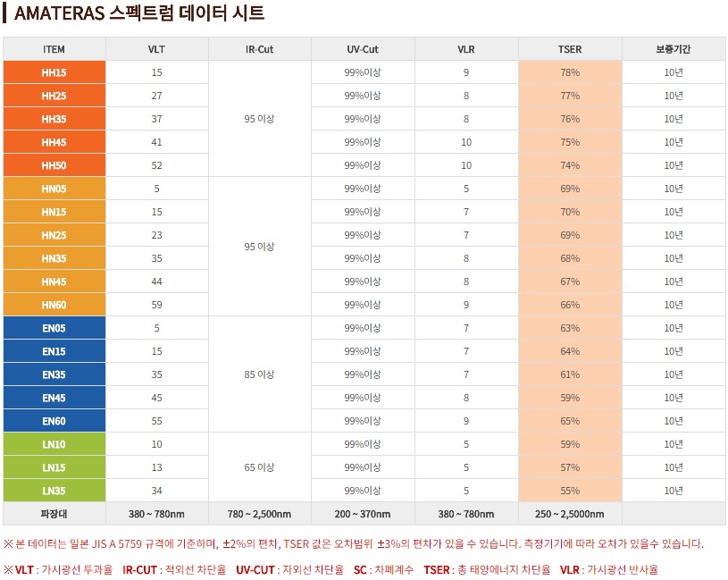Select VLT value 37 for HH35
Screen dimensions: 728x580
(157, 119)
